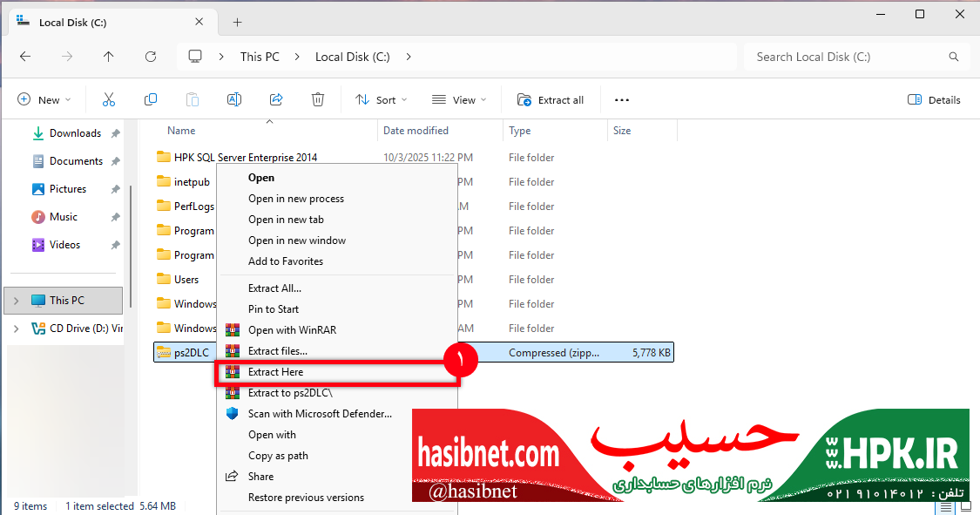The width and height of the screenshot is (980, 515).
Task: Open the See more ellipsis menu
Action: 622,100
